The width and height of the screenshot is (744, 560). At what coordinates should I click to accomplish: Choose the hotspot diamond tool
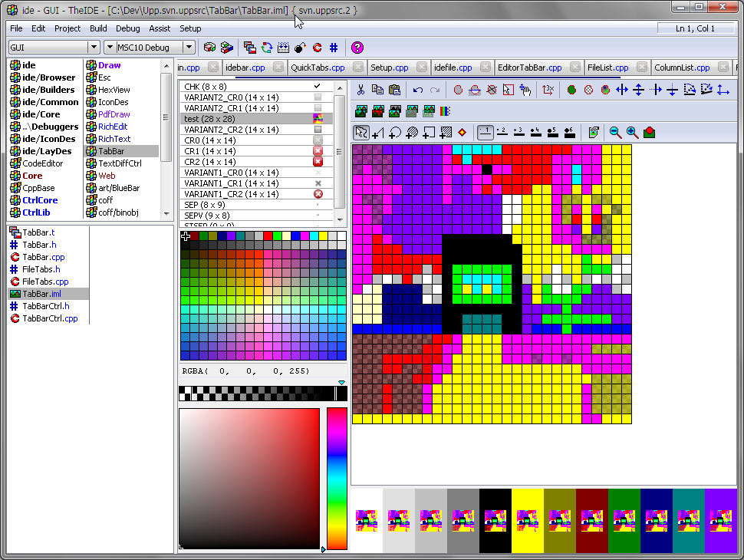pyautogui.click(x=462, y=132)
